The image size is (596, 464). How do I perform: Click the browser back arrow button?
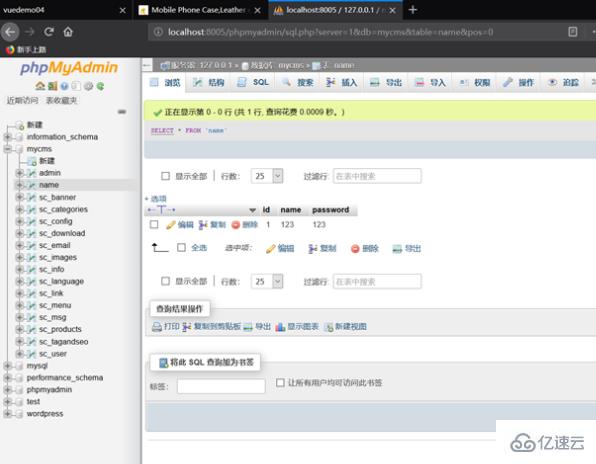click(10, 32)
